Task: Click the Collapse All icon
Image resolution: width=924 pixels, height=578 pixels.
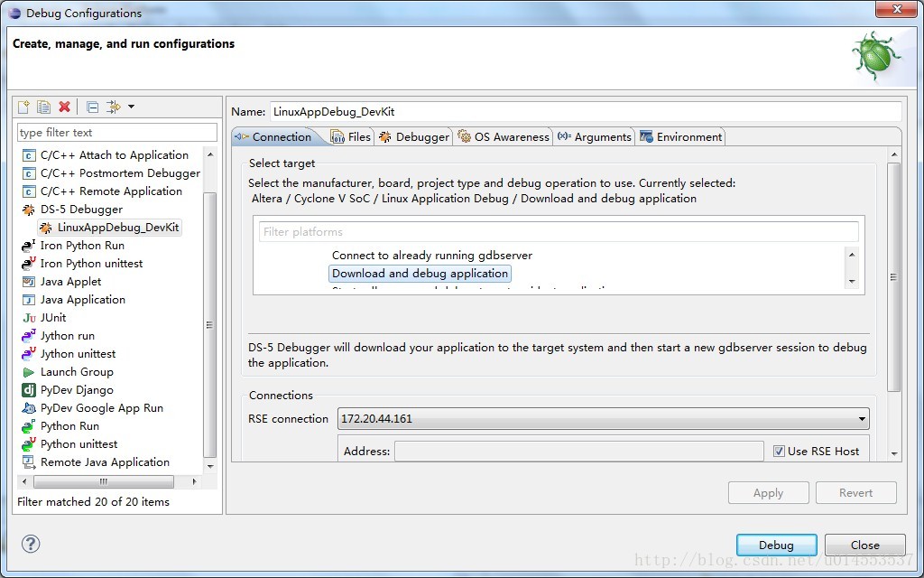Action: pyautogui.click(x=93, y=107)
